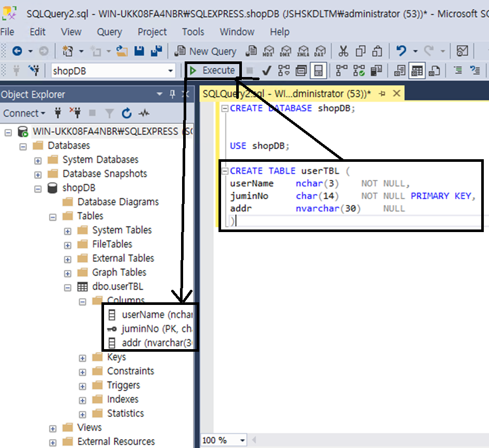
Task: Click the Save file icon
Action: point(139,51)
